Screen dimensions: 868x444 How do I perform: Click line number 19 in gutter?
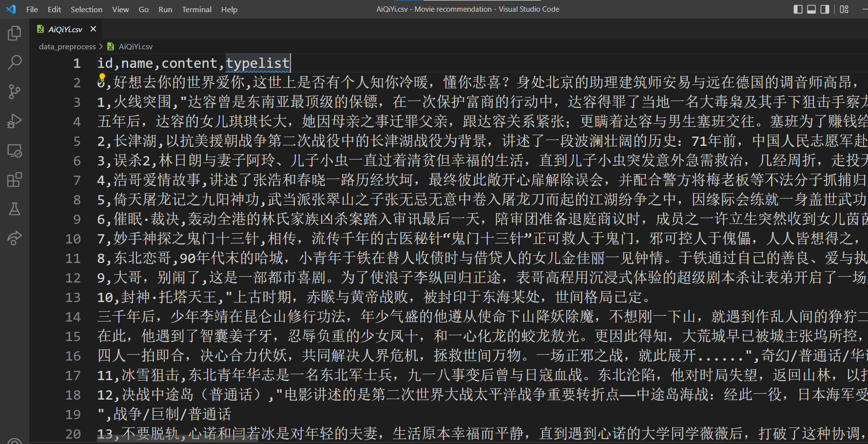coord(73,414)
